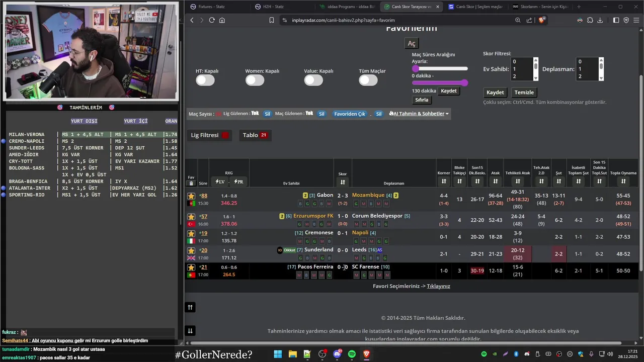644x362 pixels.
Task: Sort RXG by LV button
Action: [x=220, y=182]
